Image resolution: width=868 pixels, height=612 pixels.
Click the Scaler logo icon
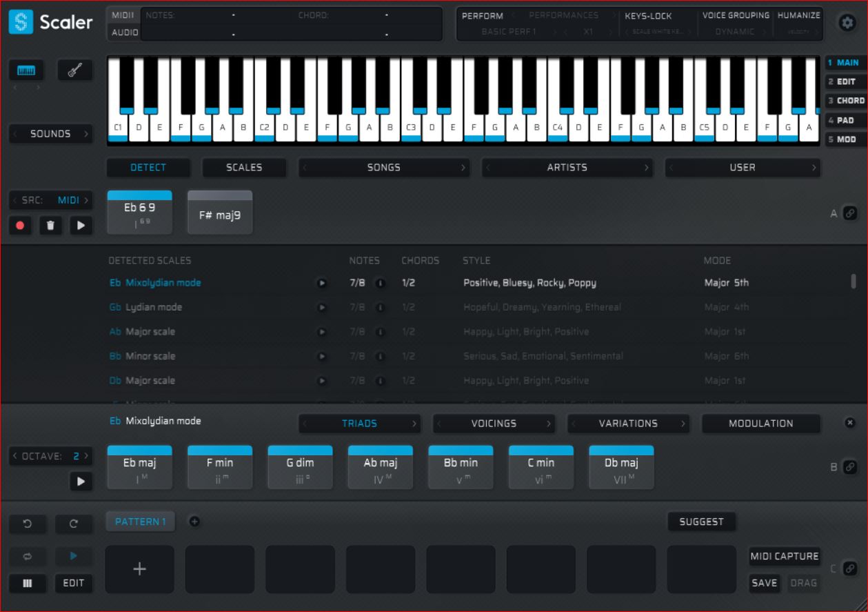(20, 22)
